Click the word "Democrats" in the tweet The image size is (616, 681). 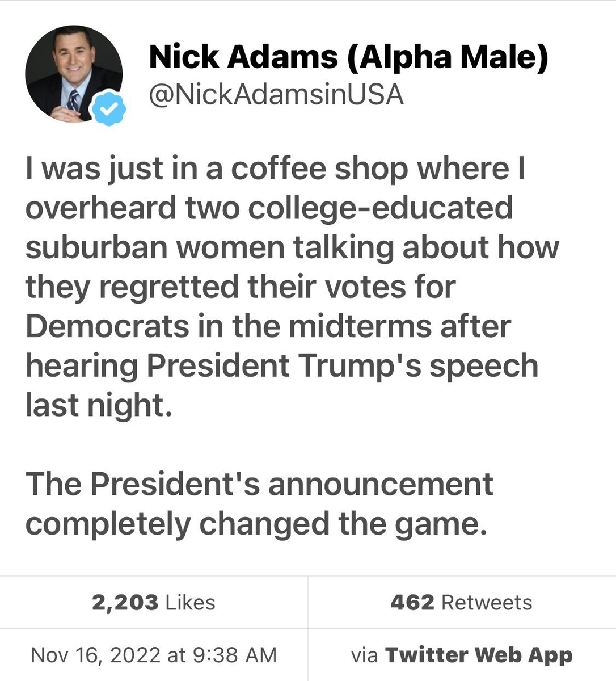point(107,326)
